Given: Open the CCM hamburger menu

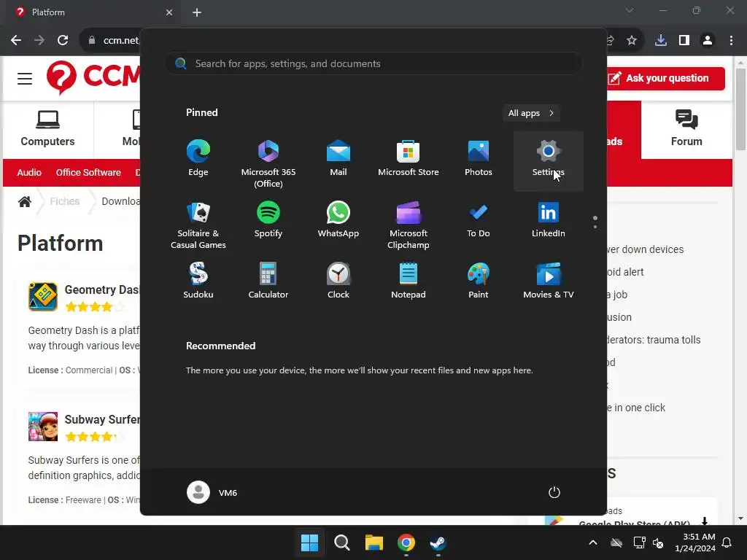Looking at the screenshot, I should pos(25,78).
